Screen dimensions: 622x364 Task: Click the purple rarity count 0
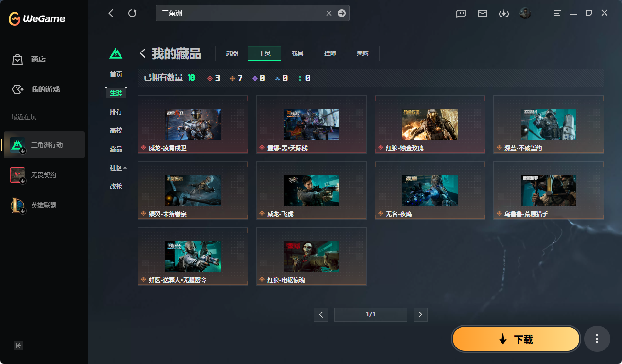pos(259,78)
